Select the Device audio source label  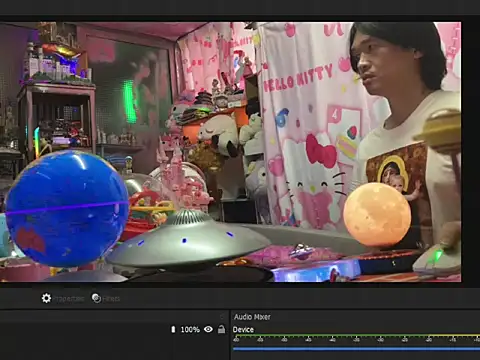(x=243, y=330)
